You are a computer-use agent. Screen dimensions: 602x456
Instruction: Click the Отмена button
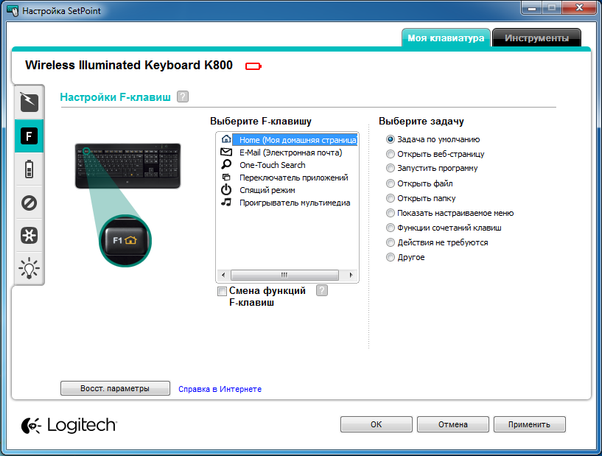pos(453,424)
